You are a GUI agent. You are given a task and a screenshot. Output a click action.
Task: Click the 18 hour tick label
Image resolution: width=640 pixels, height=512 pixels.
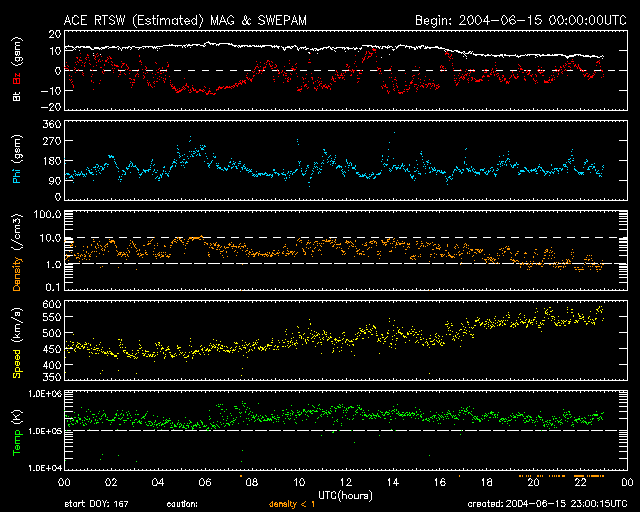coord(486,482)
